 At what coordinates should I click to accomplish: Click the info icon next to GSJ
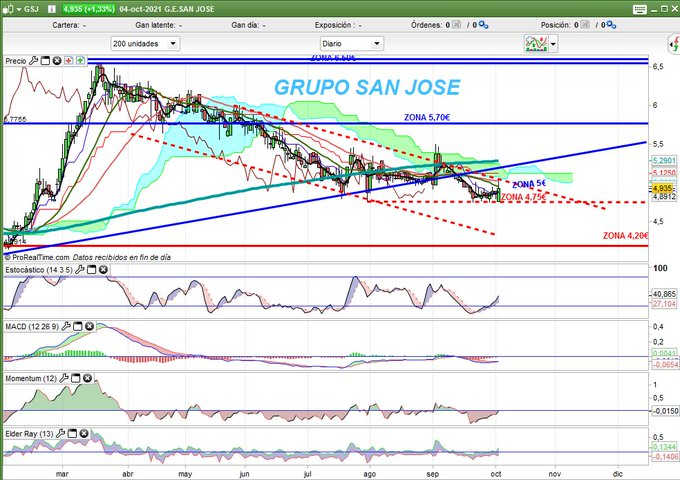(x=52, y=9)
